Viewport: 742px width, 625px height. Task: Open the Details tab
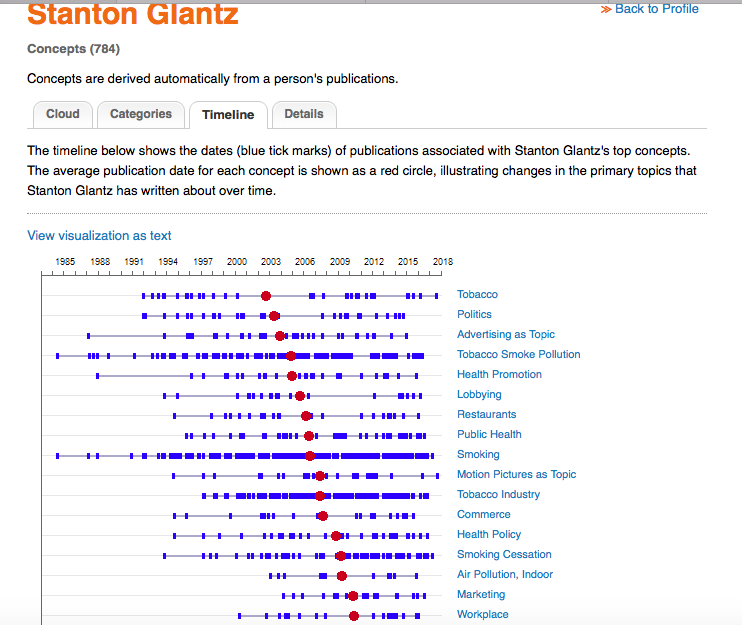(304, 115)
